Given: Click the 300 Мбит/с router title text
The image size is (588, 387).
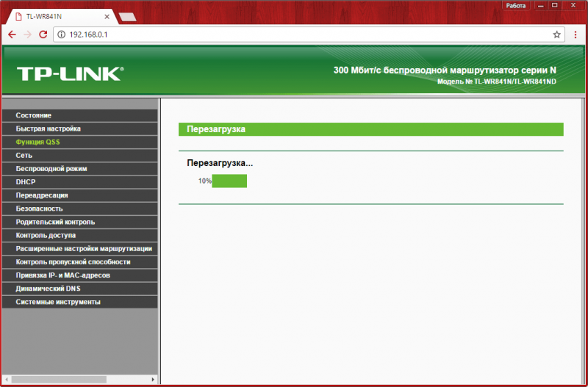Looking at the screenshot, I should click(445, 70).
